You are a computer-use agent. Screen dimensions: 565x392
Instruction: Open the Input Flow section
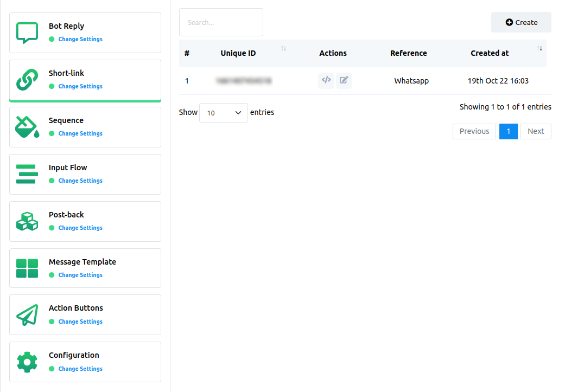[x=68, y=168]
